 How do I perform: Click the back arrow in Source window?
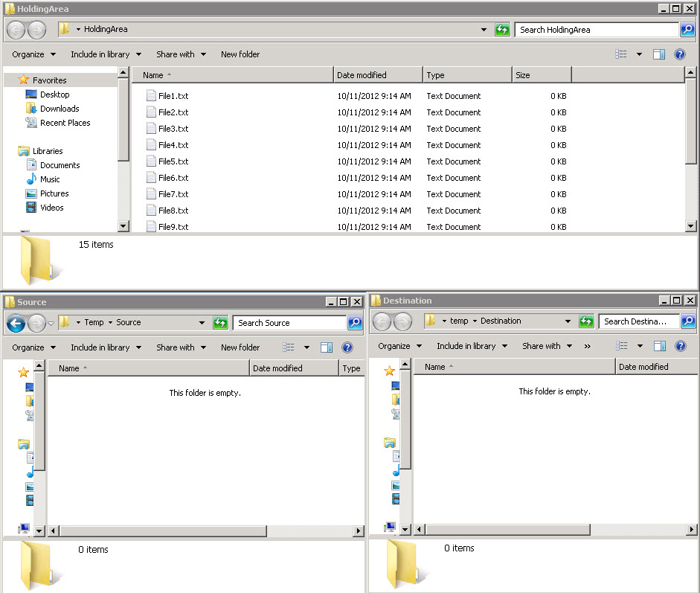(x=16, y=323)
